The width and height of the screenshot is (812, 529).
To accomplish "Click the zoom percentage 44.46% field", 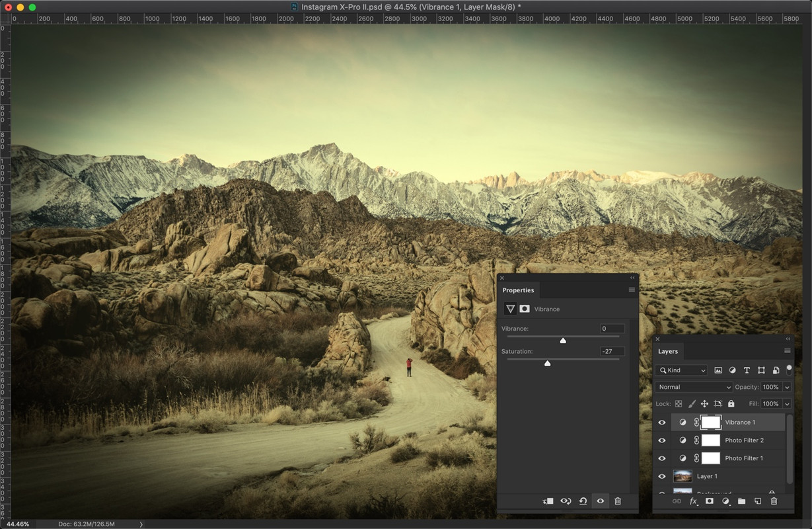I will [18, 524].
